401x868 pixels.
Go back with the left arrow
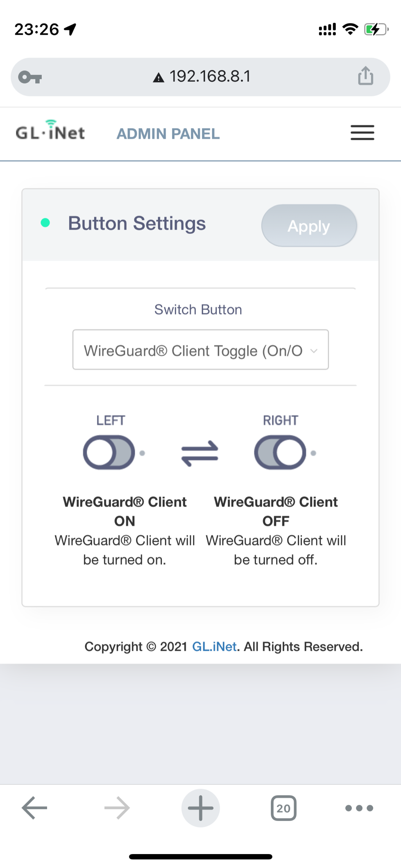[x=34, y=808]
